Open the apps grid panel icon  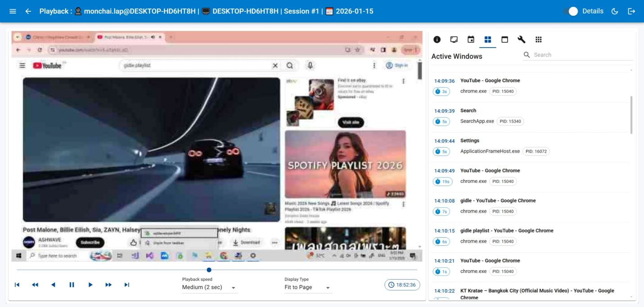(x=538, y=40)
